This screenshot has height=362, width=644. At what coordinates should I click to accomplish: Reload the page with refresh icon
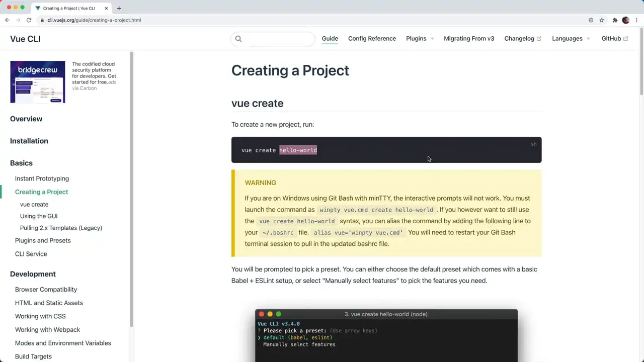[29, 20]
